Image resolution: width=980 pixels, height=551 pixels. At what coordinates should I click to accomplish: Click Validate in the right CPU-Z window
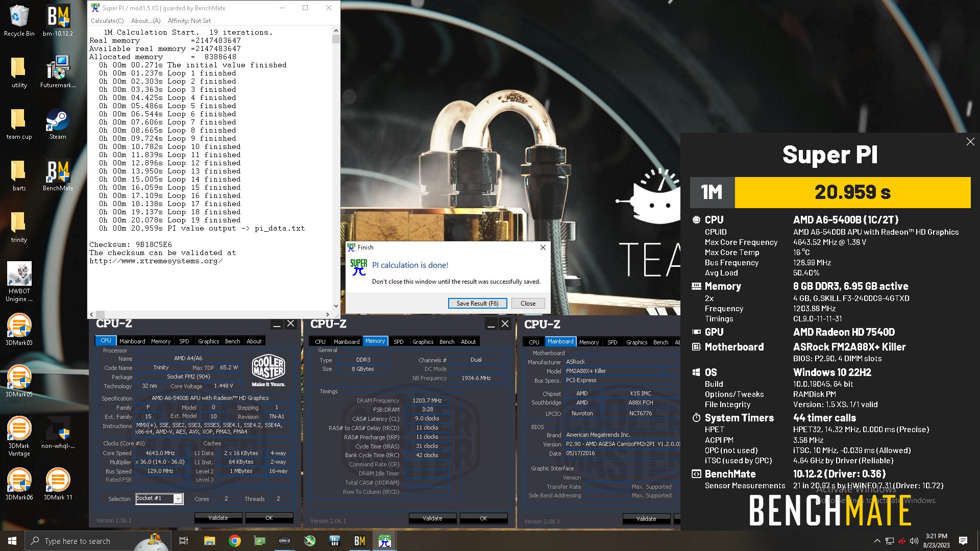646,519
